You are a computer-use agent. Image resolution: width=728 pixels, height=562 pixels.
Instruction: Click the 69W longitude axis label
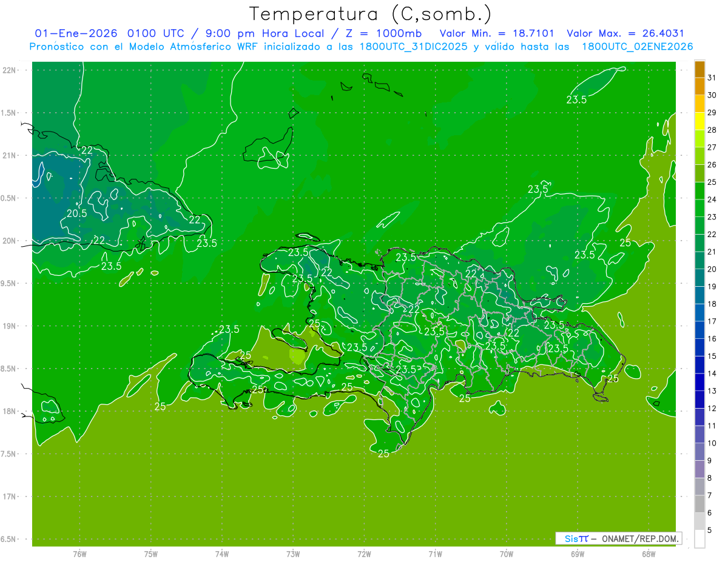(578, 554)
